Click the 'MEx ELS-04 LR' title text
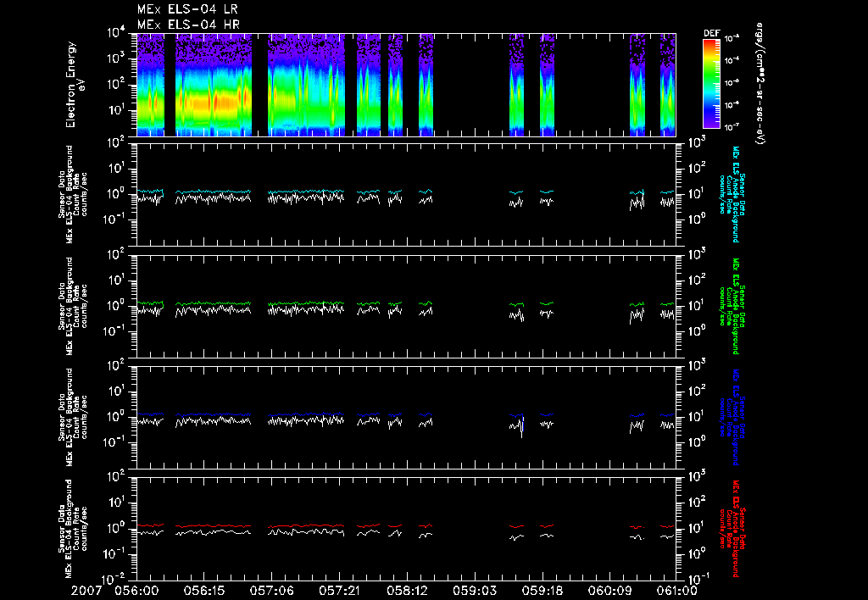This screenshot has height=600, width=868. [x=187, y=9]
